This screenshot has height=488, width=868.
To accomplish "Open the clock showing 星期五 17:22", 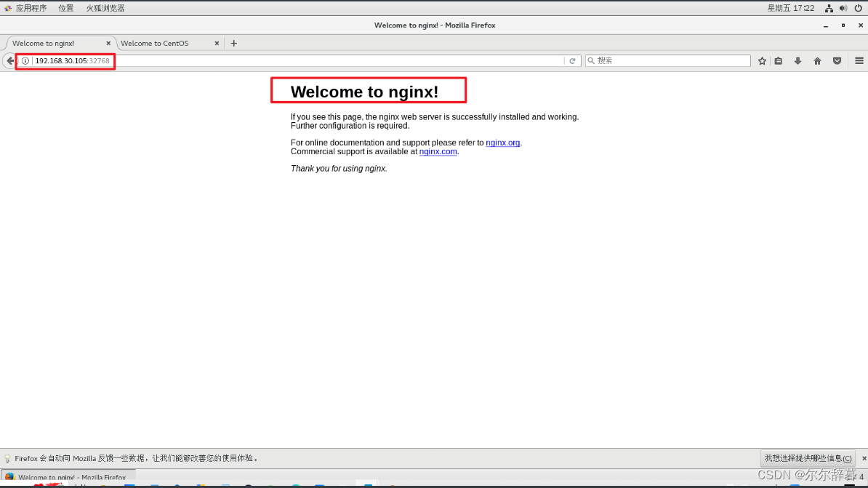I will (790, 8).
